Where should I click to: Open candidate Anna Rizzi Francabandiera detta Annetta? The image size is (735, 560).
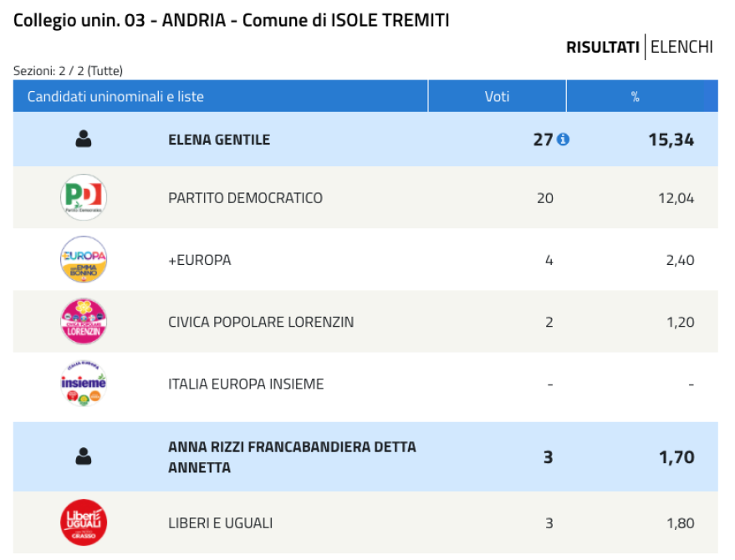click(x=292, y=457)
